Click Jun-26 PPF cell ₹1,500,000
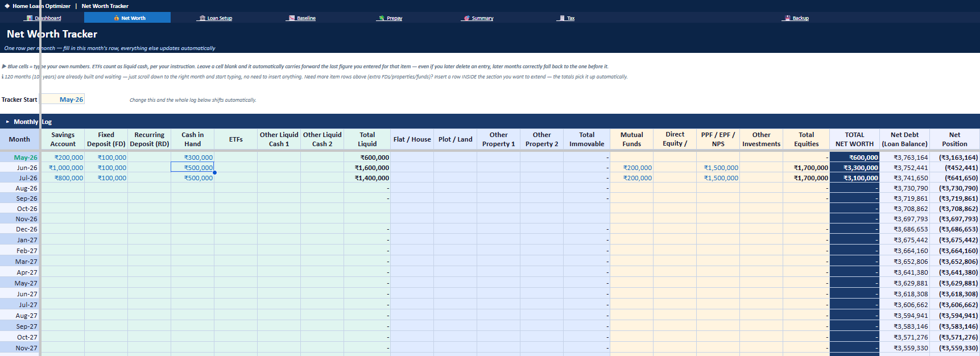Viewport: 980px width, 356px height. pyautogui.click(x=718, y=168)
